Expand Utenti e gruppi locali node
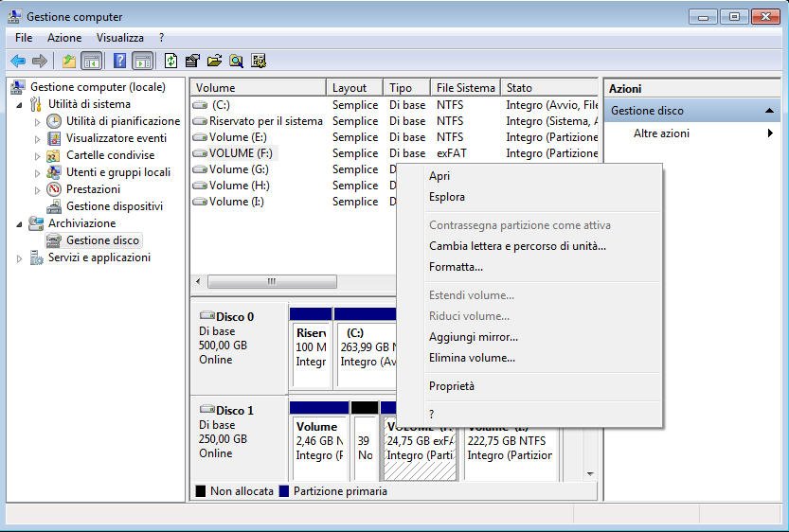This screenshot has width=789, height=532. 37,173
